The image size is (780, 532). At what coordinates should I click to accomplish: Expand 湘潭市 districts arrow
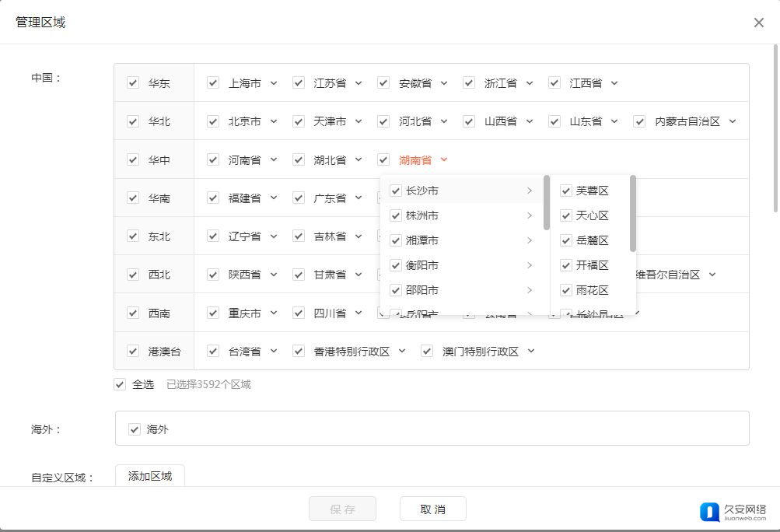(530, 240)
